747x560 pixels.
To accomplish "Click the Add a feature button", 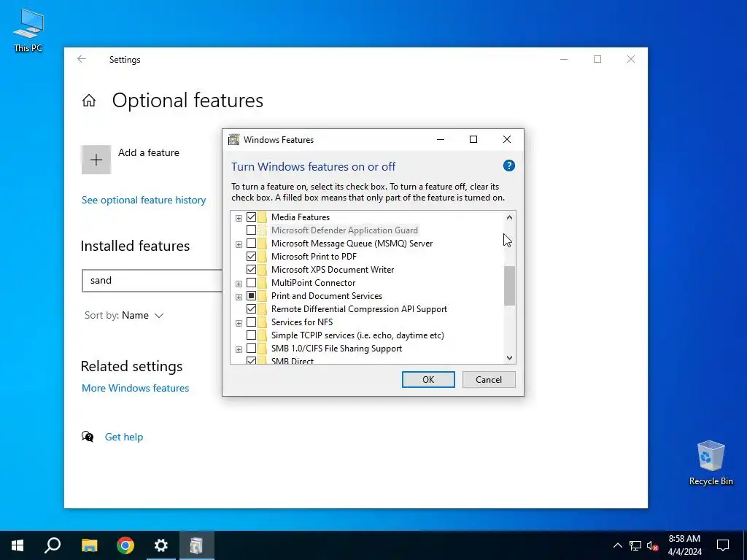I will [131, 160].
